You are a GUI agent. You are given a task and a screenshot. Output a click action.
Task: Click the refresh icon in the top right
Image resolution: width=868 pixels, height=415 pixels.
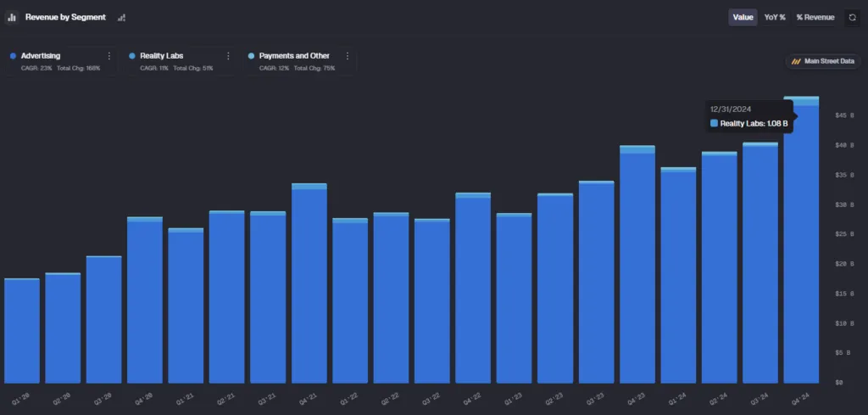(x=852, y=17)
